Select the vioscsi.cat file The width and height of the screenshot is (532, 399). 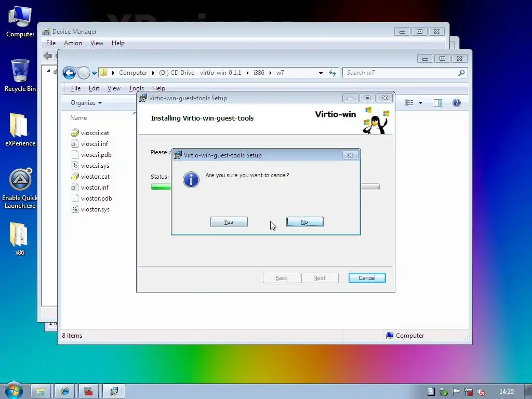(90, 133)
